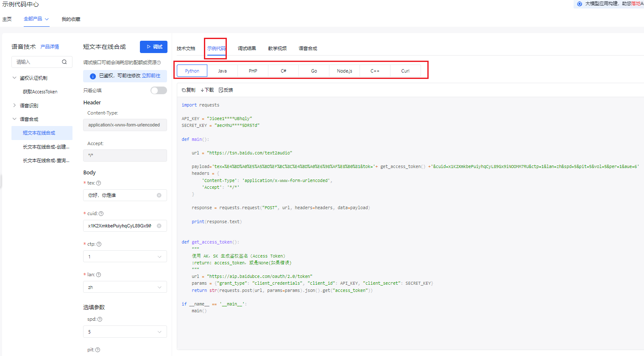Screen dimensions: 644x356
Task: Click the Content-Type value field
Action: 125,125
